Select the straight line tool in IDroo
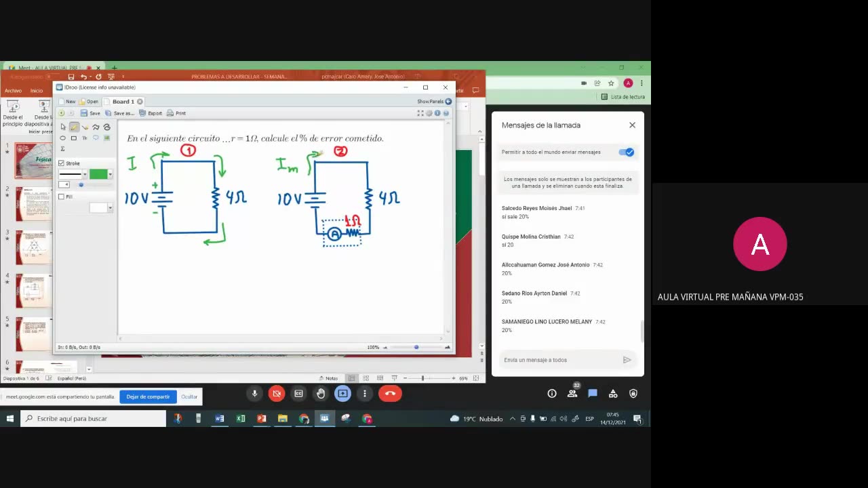This screenshot has width=868, height=488. tap(85, 127)
